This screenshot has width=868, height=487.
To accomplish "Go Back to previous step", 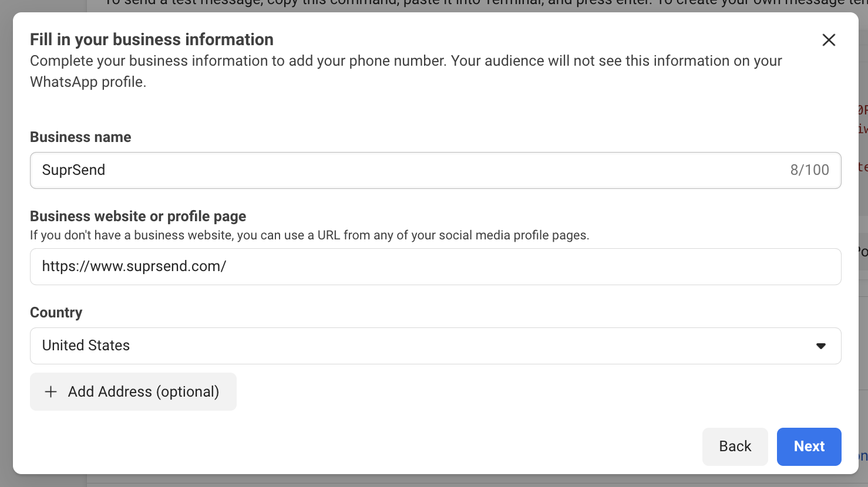I will pos(735,447).
